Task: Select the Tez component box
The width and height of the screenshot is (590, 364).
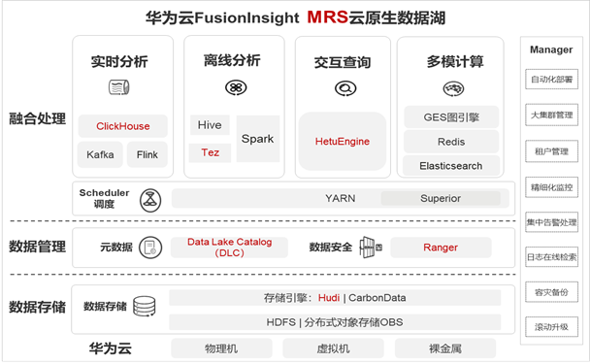Action: (x=210, y=152)
